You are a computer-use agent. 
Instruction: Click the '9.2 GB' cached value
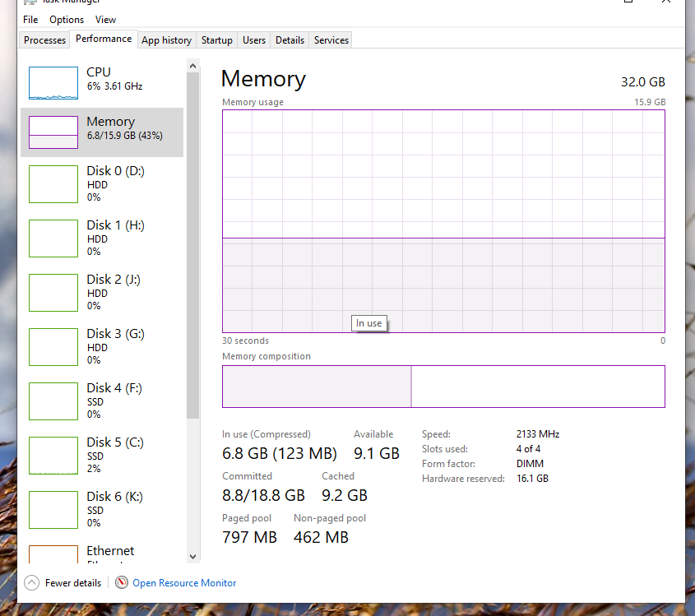coord(345,495)
